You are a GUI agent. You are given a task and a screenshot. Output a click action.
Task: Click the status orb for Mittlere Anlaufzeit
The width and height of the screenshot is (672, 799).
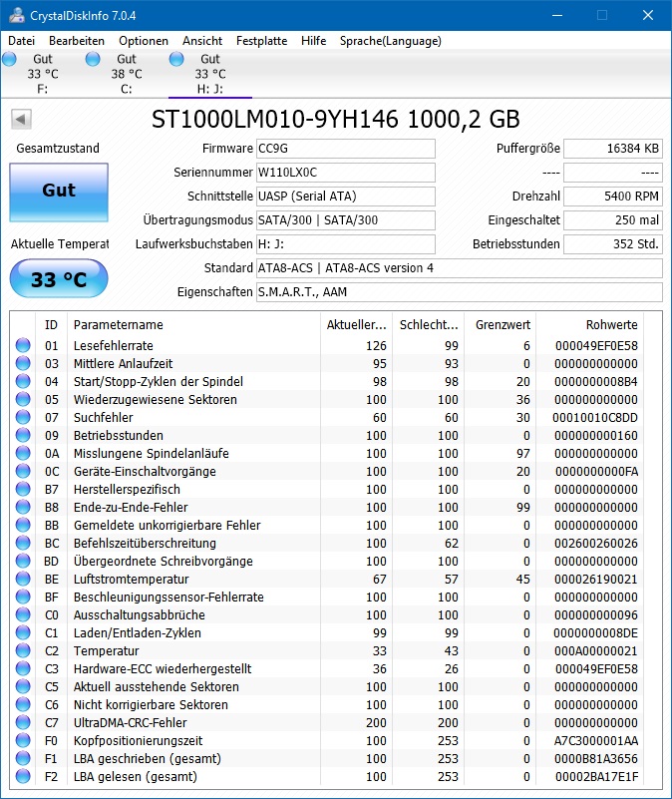[23, 363]
